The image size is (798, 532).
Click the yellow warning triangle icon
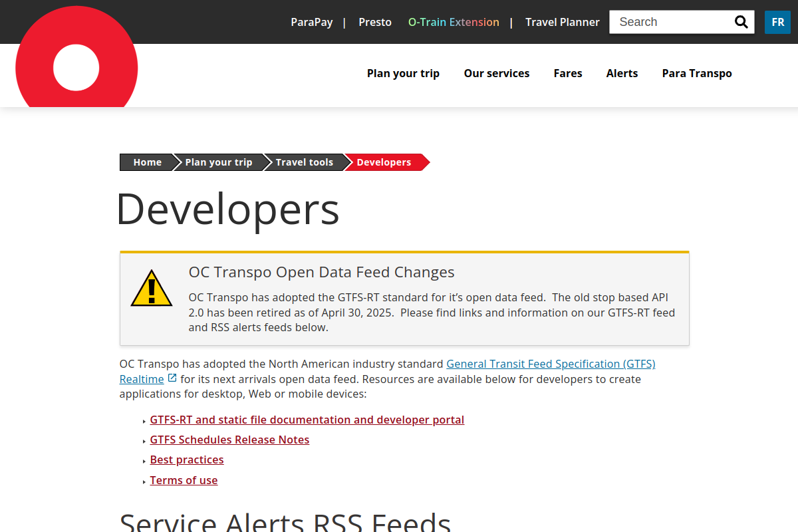point(152,289)
